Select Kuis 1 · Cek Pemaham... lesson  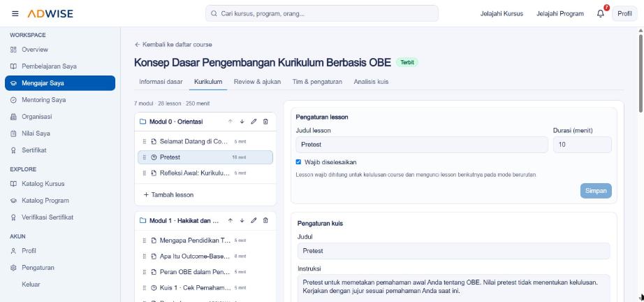coord(205,288)
